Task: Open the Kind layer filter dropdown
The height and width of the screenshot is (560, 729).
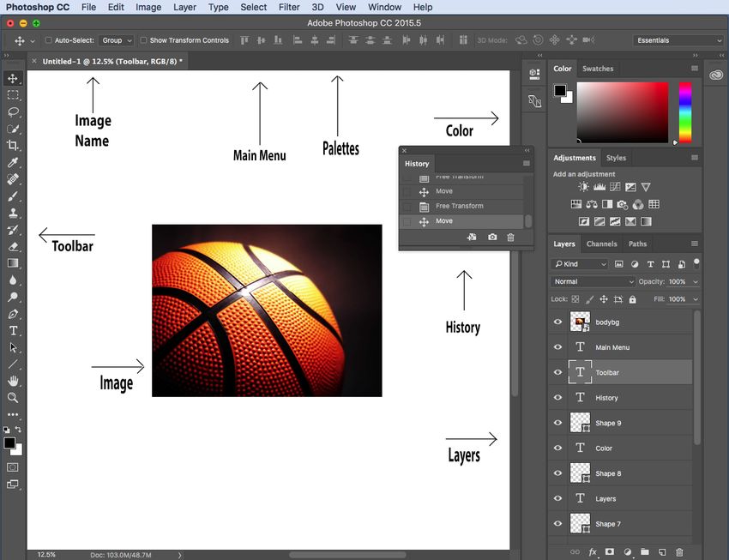Action: pyautogui.click(x=580, y=264)
